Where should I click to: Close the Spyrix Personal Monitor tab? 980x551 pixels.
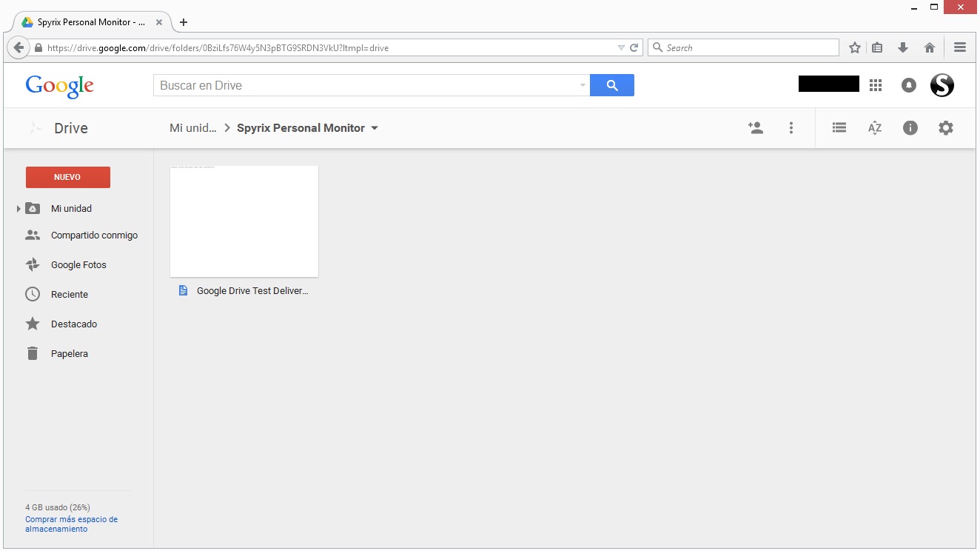(x=159, y=22)
